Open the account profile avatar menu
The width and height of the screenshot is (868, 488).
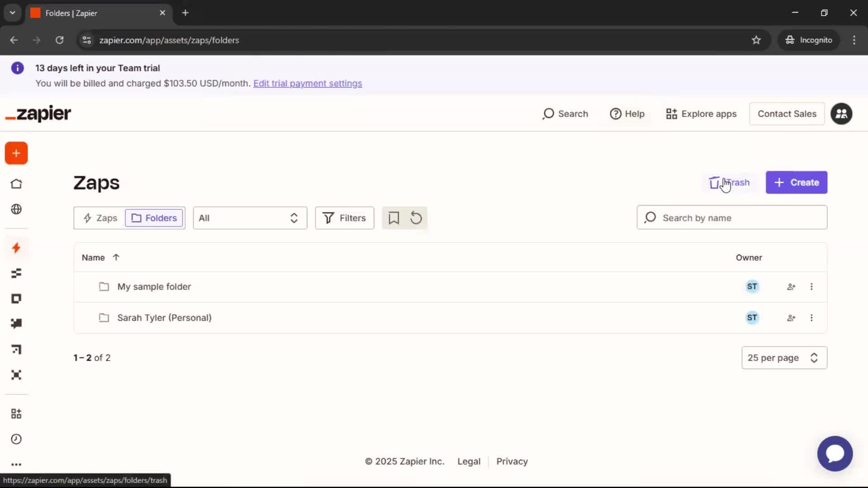pos(841,114)
